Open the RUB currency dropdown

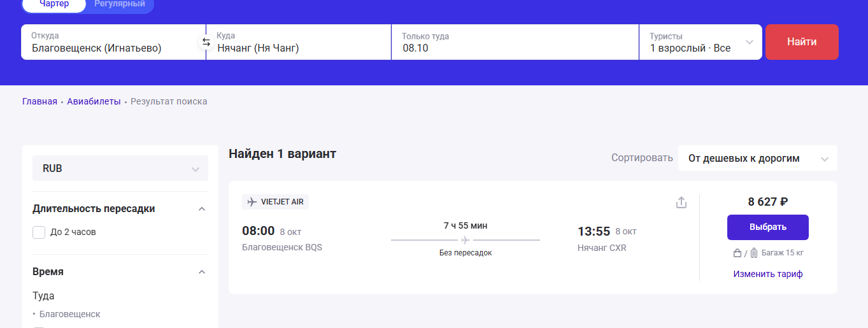pyautogui.click(x=120, y=169)
